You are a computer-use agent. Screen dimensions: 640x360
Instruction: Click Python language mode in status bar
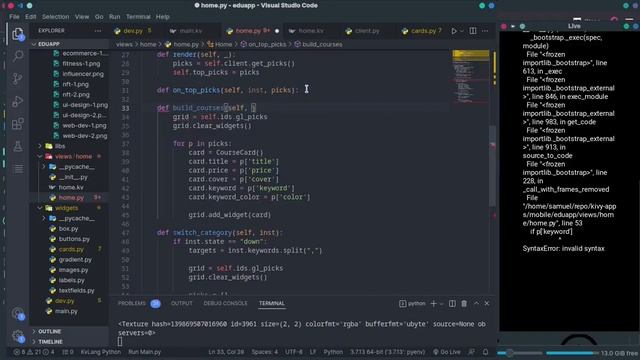[x=333, y=352]
